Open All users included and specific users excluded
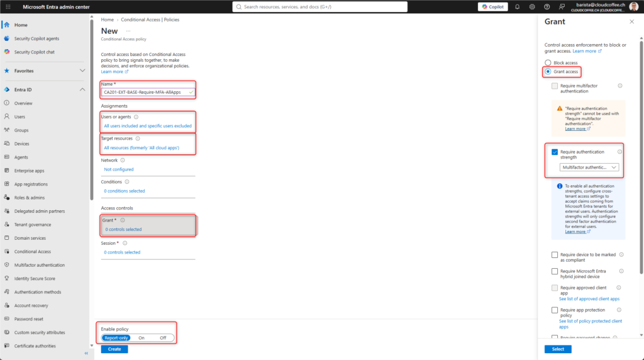Screen dimensions: 644x360 (x=148, y=126)
